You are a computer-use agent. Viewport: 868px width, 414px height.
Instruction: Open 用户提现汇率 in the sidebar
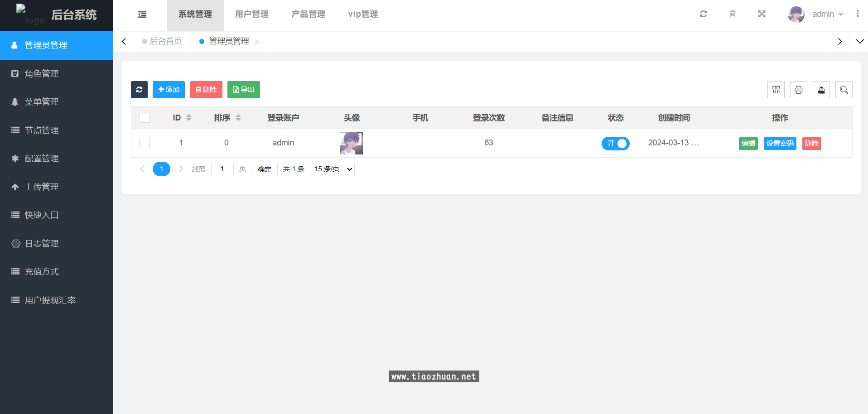tap(57, 300)
